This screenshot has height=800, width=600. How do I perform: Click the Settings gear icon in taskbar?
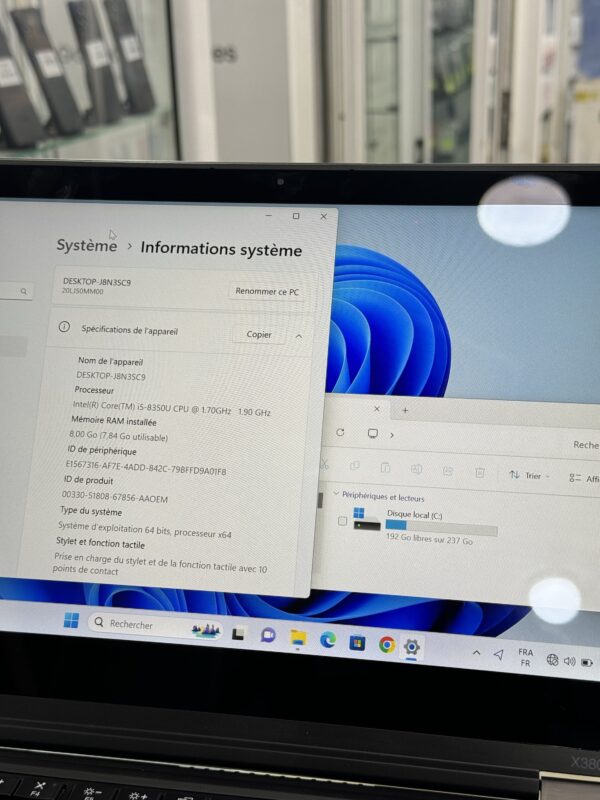coord(411,646)
